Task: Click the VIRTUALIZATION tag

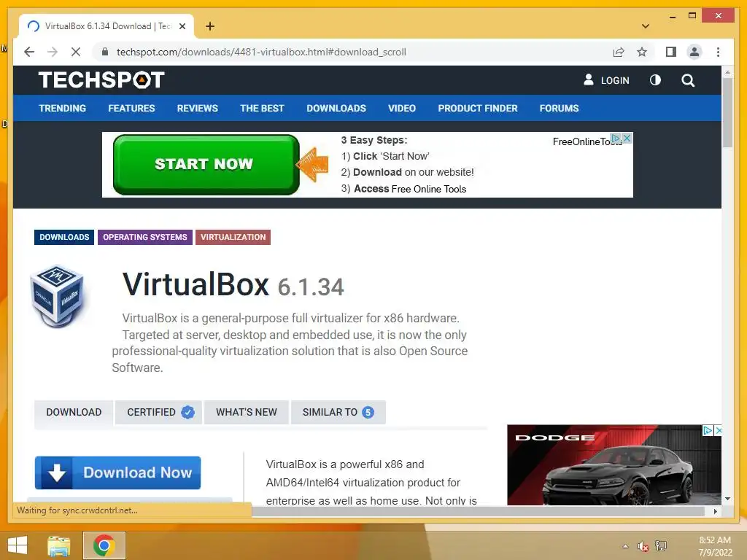Action: tap(233, 237)
